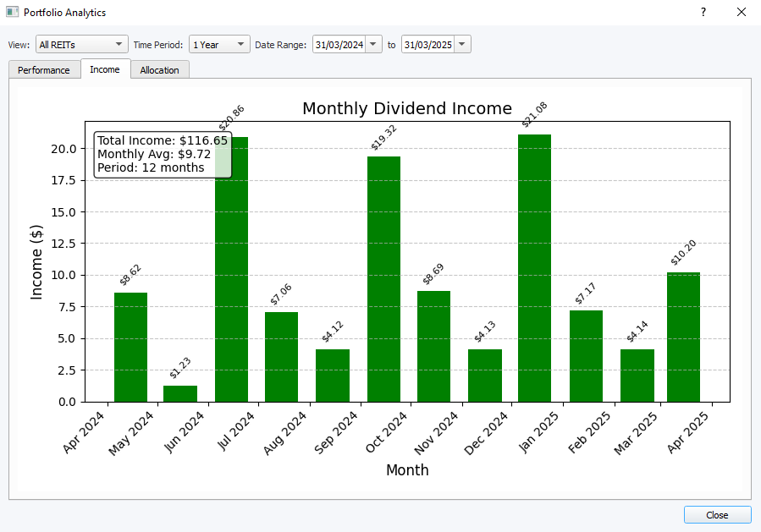Click the Monthly Dividend Income chart title

coord(406,108)
